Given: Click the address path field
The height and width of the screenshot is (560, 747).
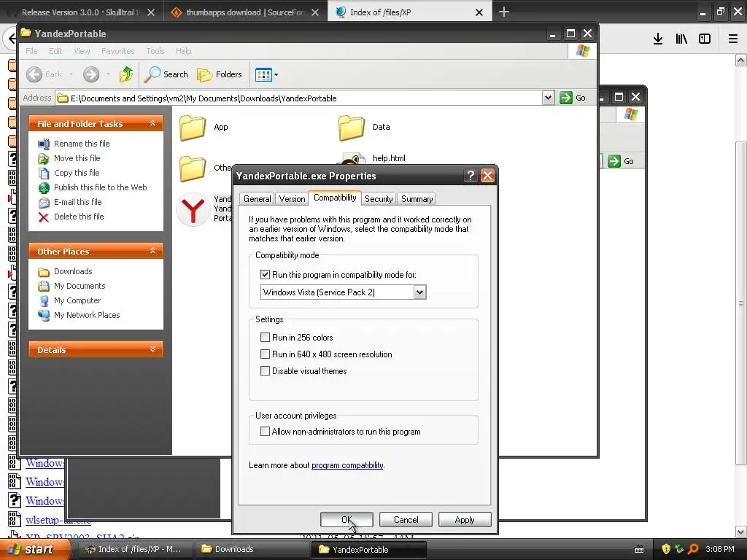Looking at the screenshot, I should point(298,98).
